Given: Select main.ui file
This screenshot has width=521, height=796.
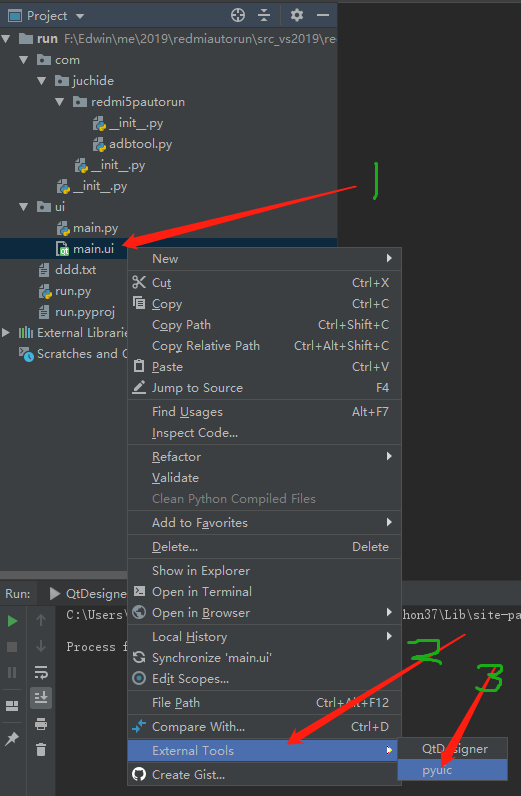Looking at the screenshot, I should 85,249.
